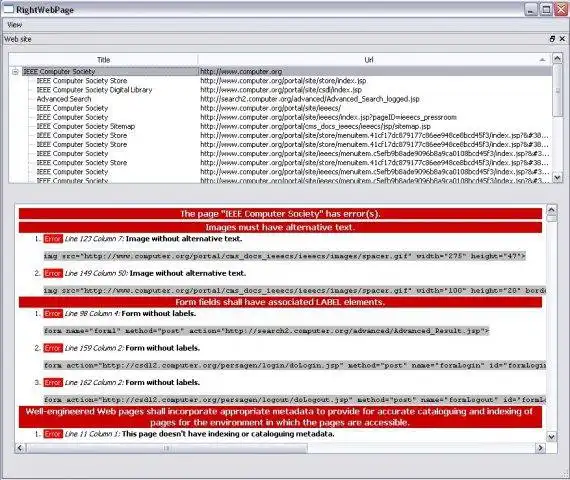The width and height of the screenshot is (570, 480).
Task: Open the View menu
Action: pyautogui.click(x=15, y=25)
